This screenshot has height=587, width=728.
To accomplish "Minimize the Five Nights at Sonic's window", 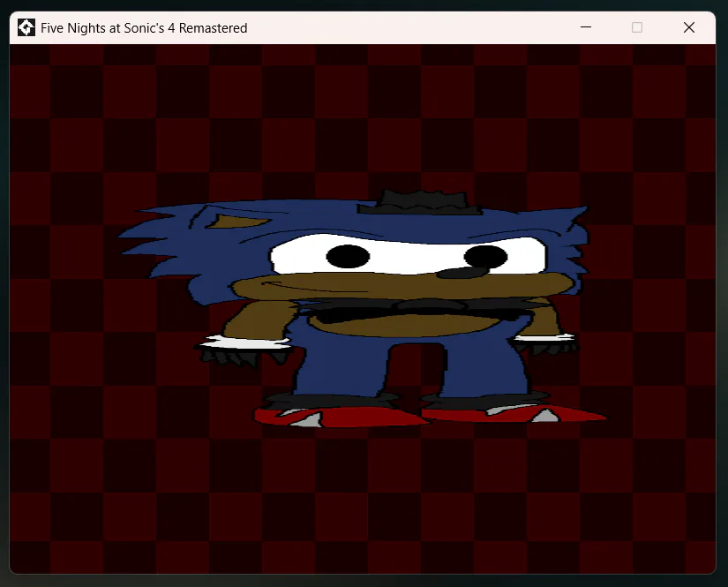I will click(x=586, y=27).
